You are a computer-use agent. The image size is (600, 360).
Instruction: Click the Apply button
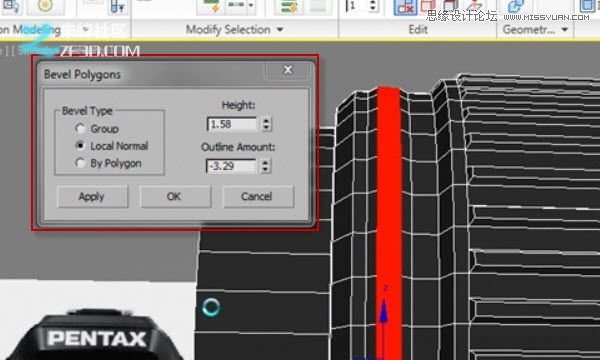pyautogui.click(x=92, y=197)
